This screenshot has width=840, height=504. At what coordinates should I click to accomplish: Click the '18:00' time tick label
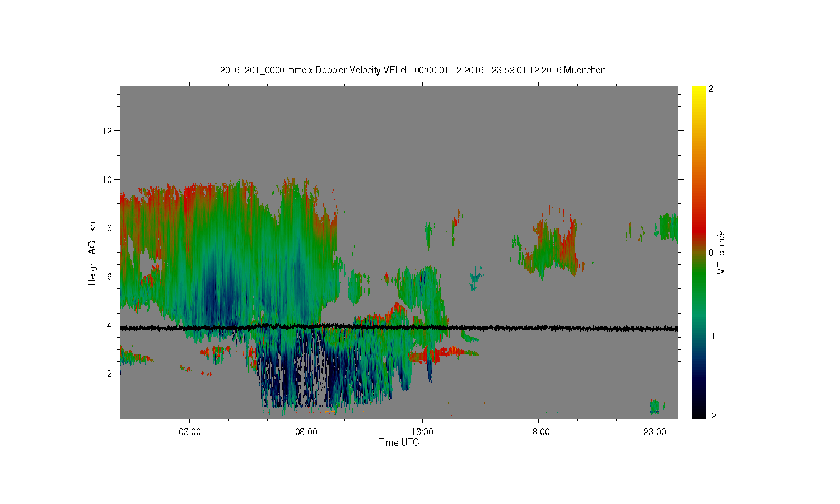pos(539,432)
